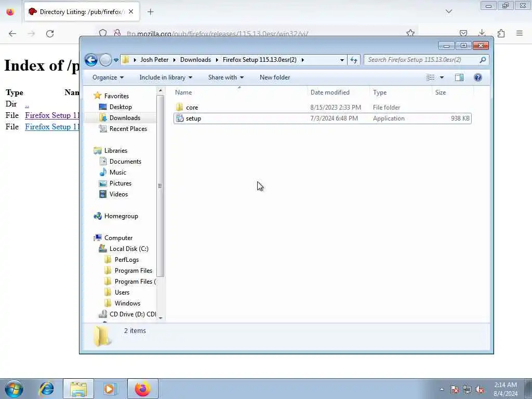The image size is (532, 399).
Task: Open a new tab in Firefox
Action: click(150, 12)
